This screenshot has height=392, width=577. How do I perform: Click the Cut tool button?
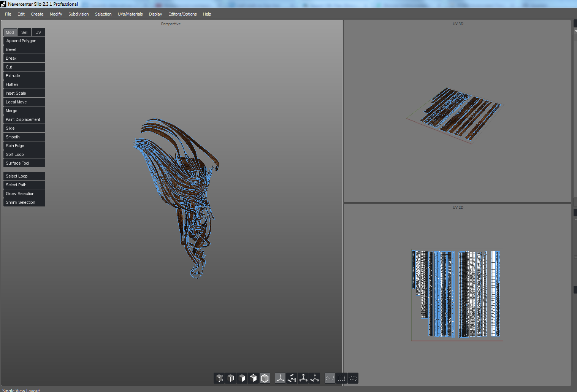tap(24, 67)
